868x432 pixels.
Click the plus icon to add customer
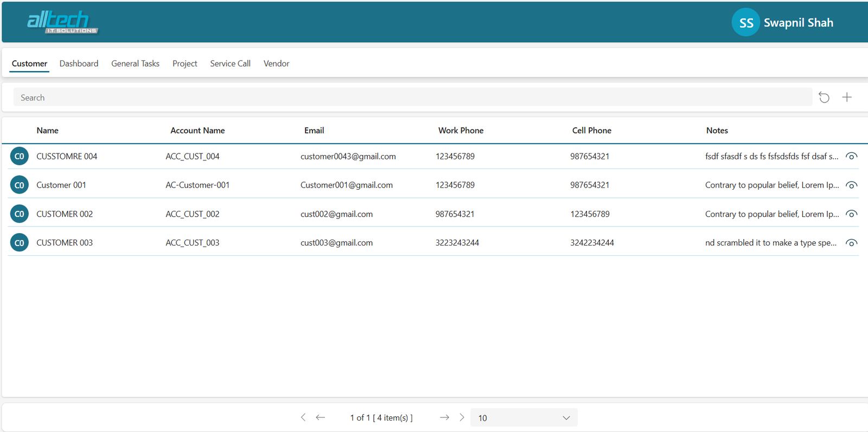coord(847,98)
